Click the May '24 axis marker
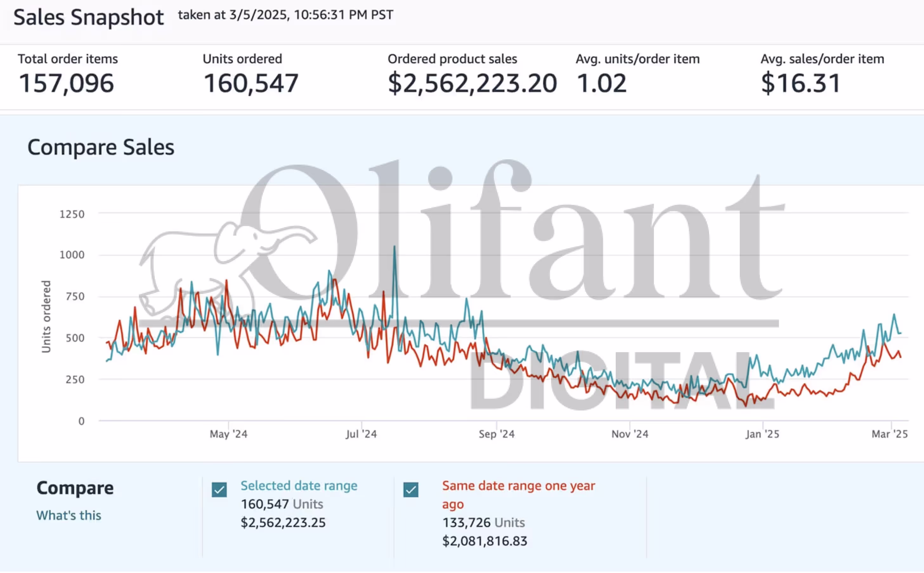This screenshot has width=924, height=573. (x=228, y=434)
